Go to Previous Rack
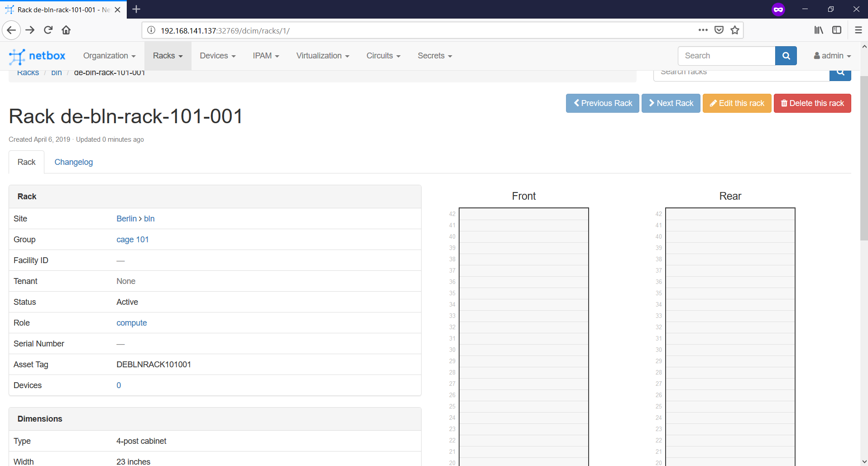868x466 pixels. coord(603,103)
